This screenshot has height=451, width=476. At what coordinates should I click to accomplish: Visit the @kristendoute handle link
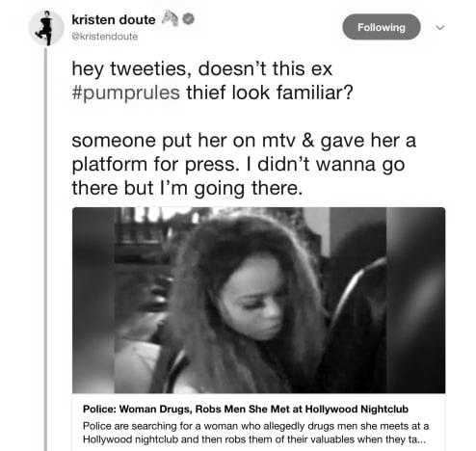coord(105,37)
